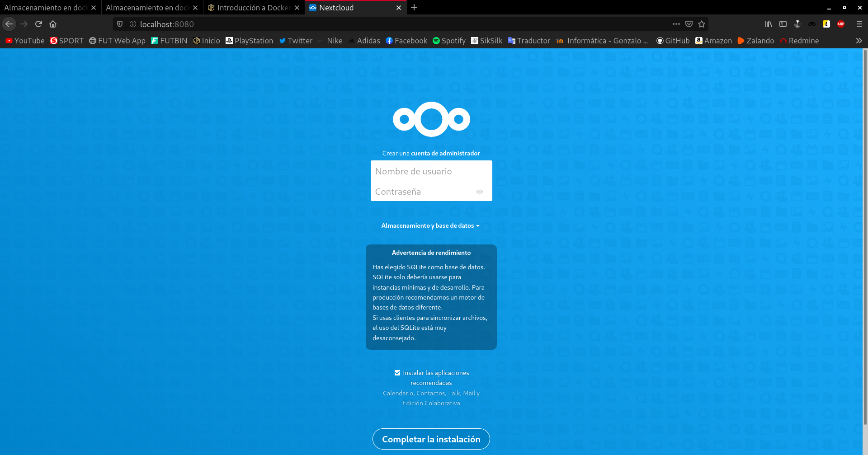This screenshot has width=868, height=455.
Task: Uncheck Instalar las aplicaciones recomendadas
Action: [x=397, y=373]
